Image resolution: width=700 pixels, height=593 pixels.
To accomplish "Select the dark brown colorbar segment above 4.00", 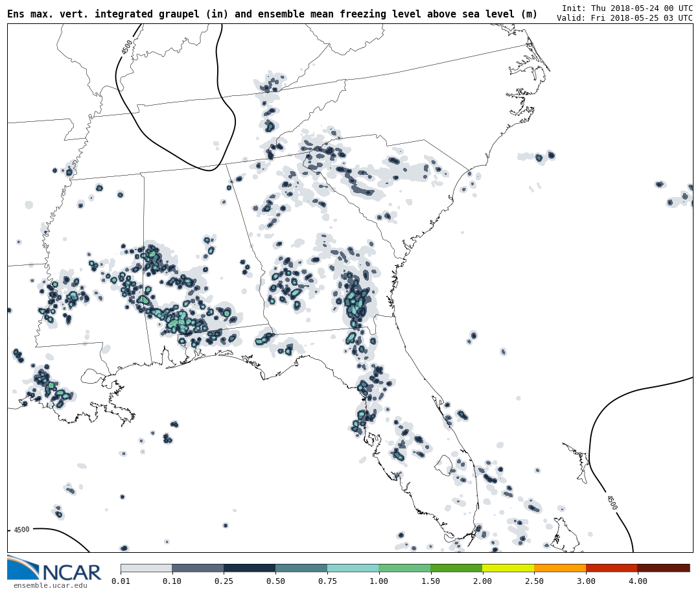I will [663, 568].
